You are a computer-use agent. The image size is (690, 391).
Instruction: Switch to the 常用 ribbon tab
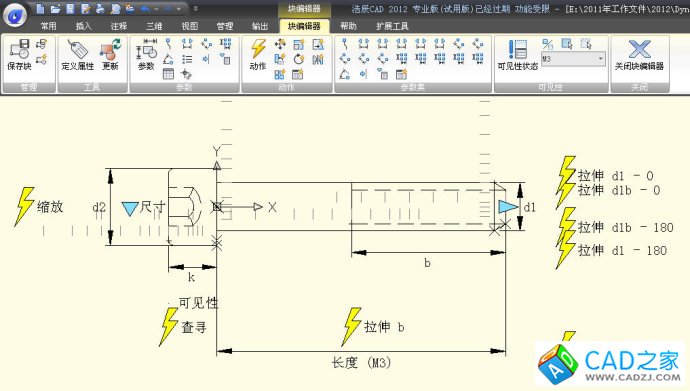(48, 26)
